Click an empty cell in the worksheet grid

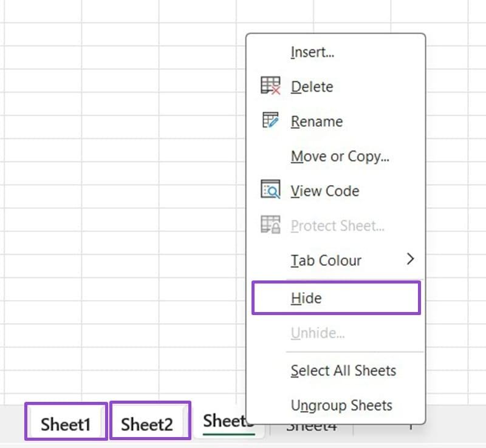(122, 182)
